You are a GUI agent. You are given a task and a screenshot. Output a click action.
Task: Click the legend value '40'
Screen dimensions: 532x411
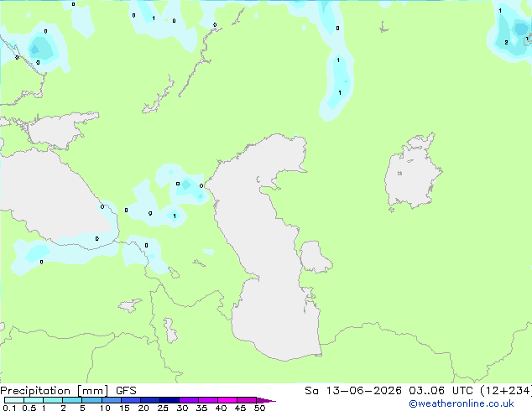coord(221,408)
